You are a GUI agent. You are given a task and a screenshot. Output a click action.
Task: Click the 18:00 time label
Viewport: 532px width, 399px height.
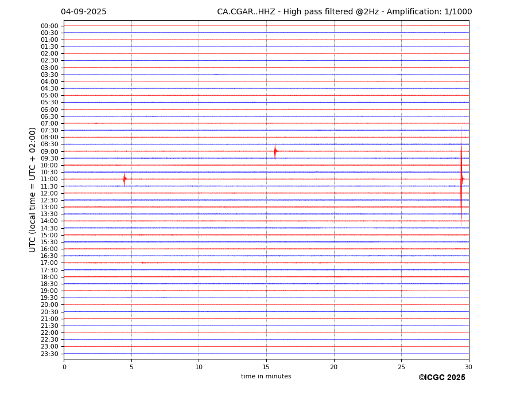click(x=49, y=277)
